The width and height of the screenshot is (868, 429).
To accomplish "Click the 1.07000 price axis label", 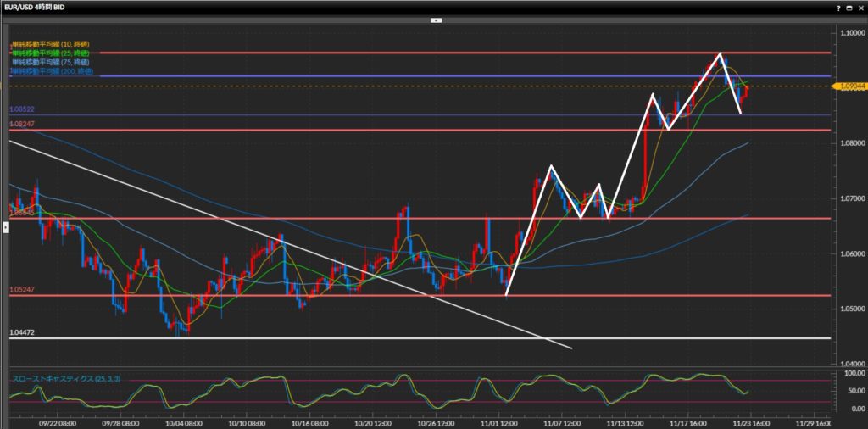I will click(x=851, y=198).
